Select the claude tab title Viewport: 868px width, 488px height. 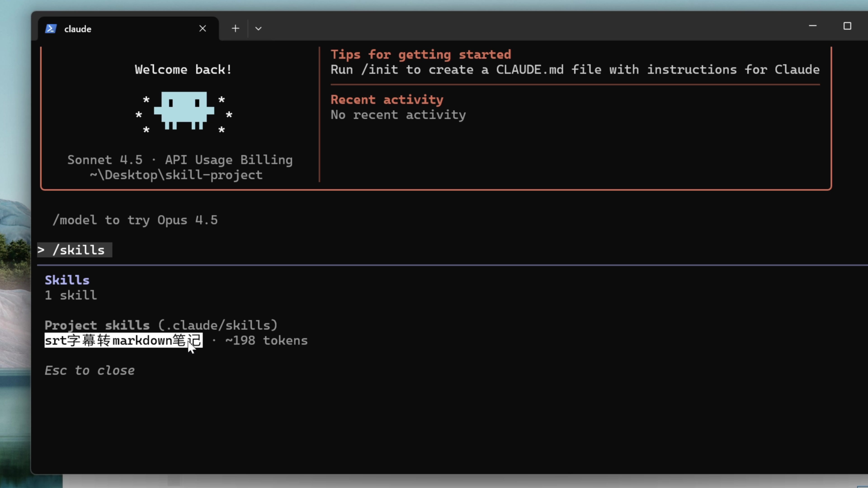coord(78,29)
